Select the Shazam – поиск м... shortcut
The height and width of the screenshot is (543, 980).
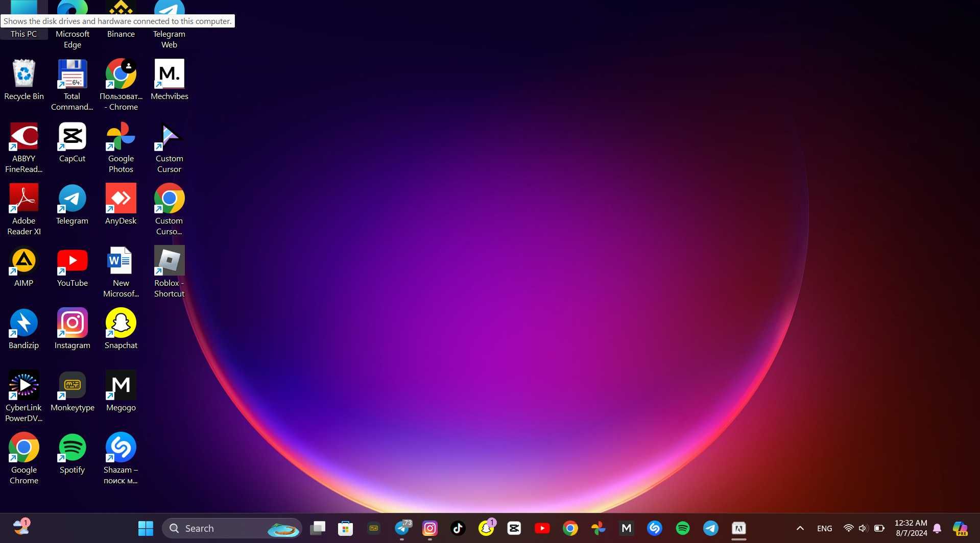[121, 458]
